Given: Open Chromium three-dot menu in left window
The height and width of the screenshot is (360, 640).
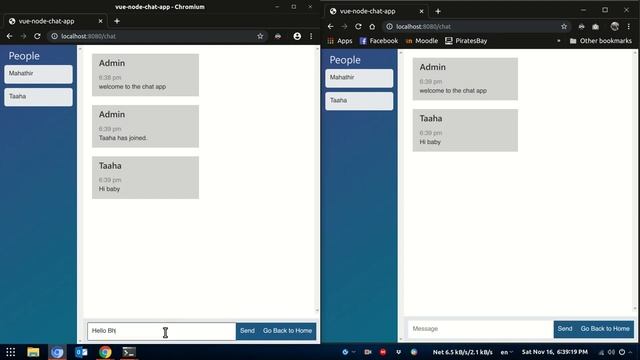Looking at the screenshot, I should [311, 36].
